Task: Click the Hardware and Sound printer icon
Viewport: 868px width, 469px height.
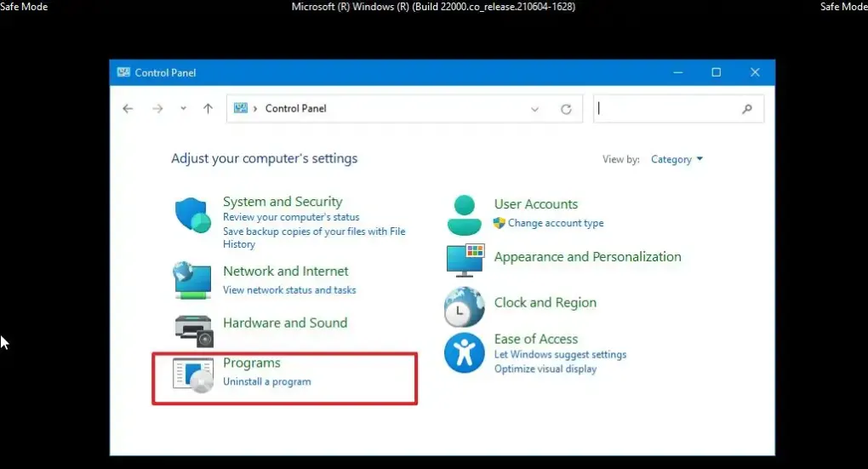Action: pyautogui.click(x=193, y=329)
